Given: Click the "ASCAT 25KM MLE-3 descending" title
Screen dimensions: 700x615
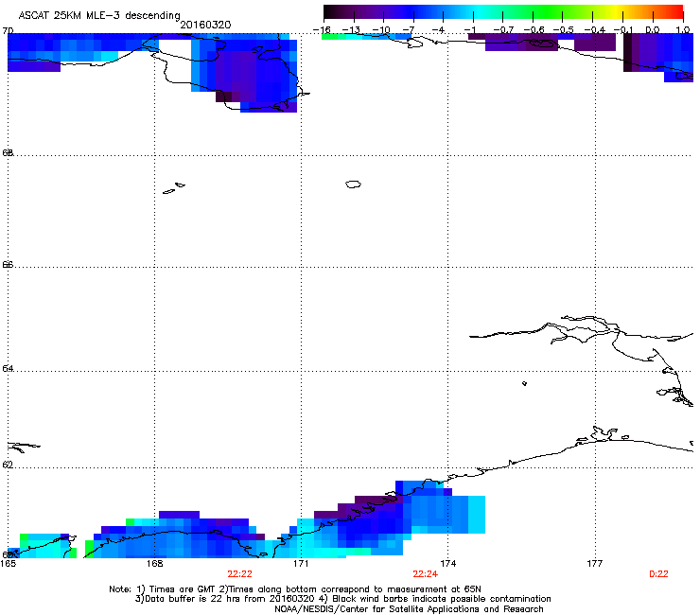Looking at the screenshot, I should [x=99, y=16].
